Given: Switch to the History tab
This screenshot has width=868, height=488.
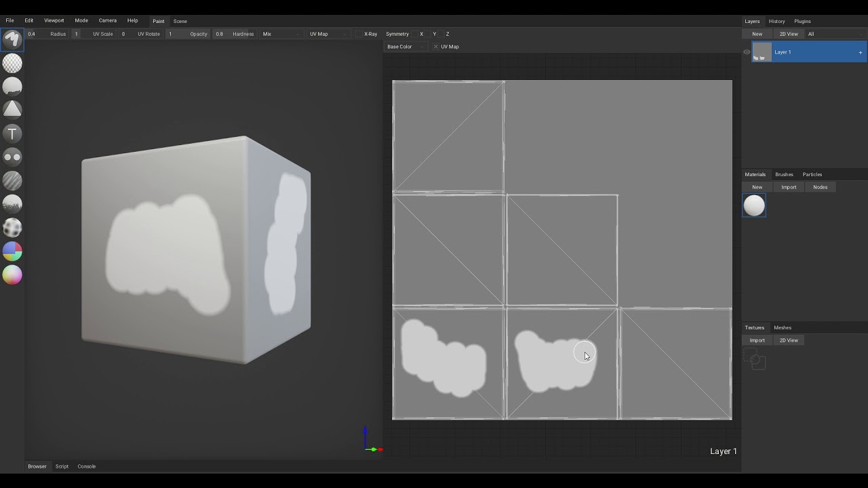Looking at the screenshot, I should coord(776,21).
